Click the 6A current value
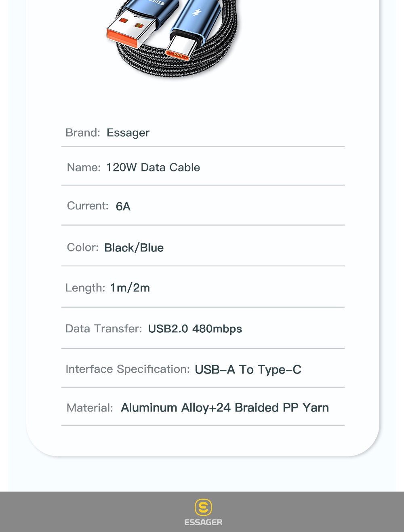The image size is (404, 532). pyautogui.click(x=123, y=207)
